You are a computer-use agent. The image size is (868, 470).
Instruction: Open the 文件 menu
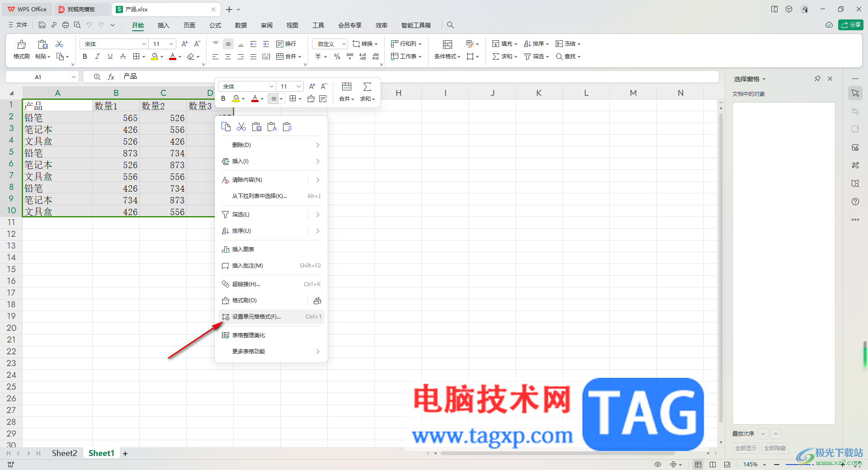[x=18, y=25]
